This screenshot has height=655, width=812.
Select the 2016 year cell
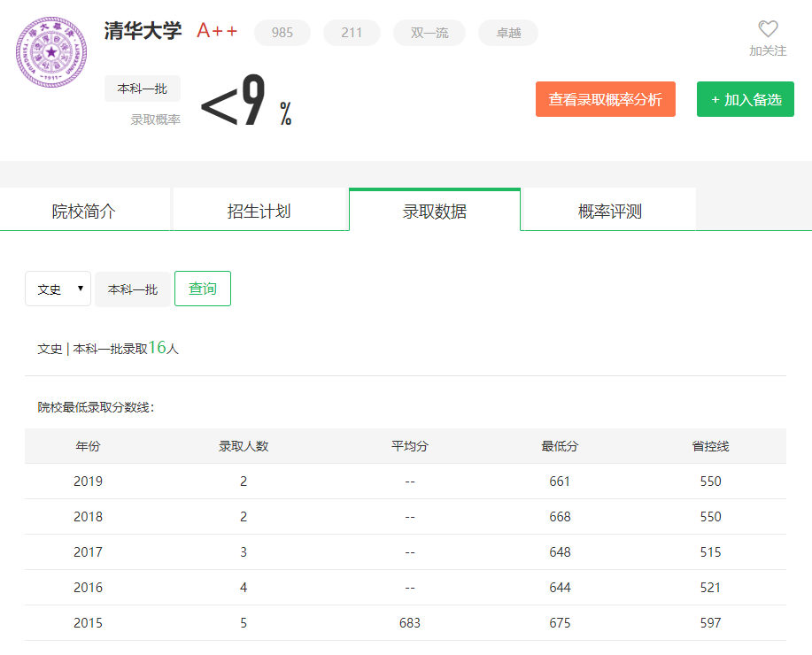point(88,587)
